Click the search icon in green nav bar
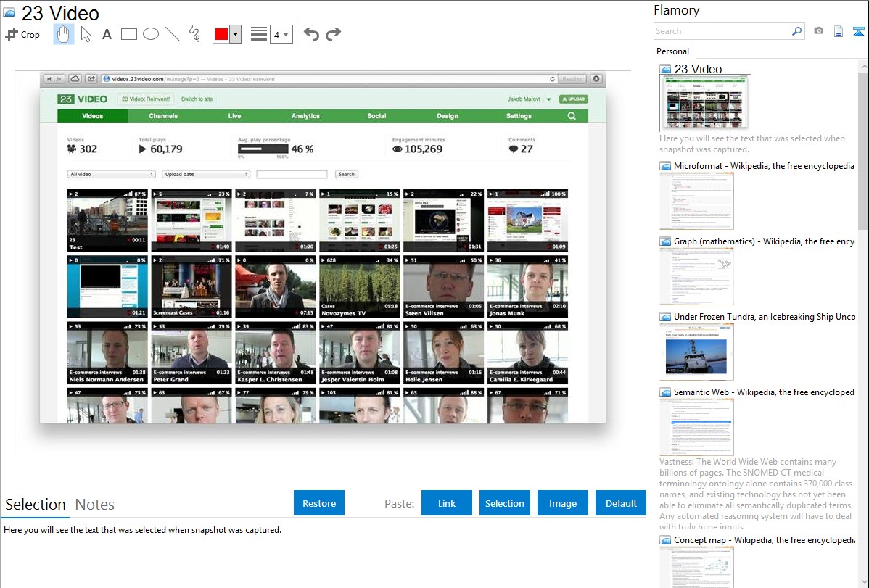Screen dimensions: 869x588 [x=572, y=116]
